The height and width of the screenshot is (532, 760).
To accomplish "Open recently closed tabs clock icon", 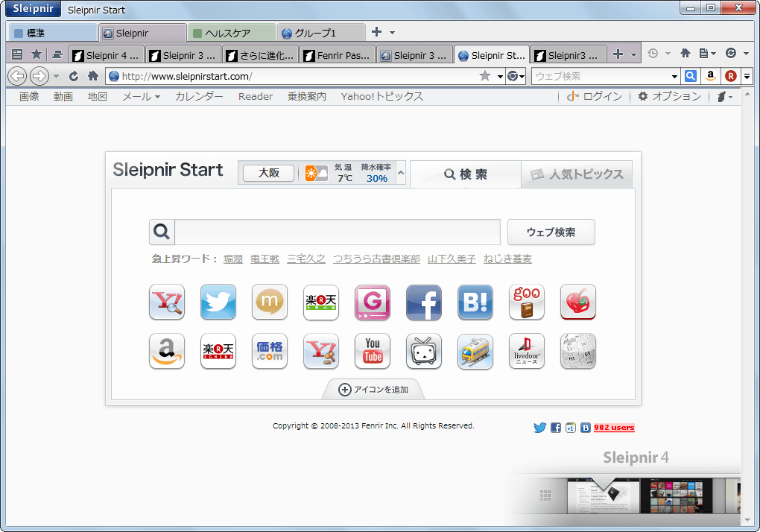I will click(653, 54).
